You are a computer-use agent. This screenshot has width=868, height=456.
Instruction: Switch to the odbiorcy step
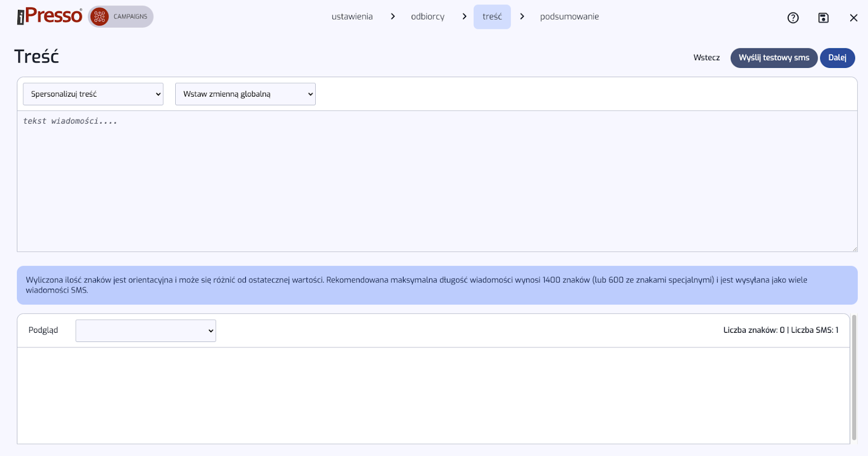(x=427, y=17)
